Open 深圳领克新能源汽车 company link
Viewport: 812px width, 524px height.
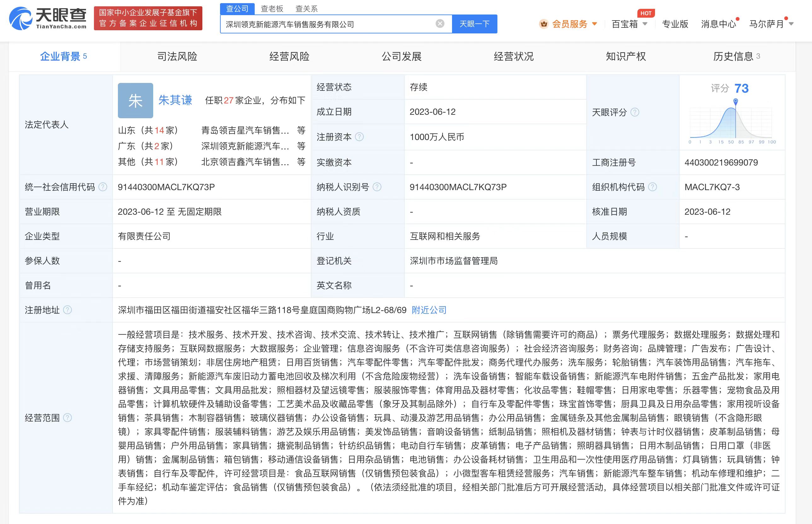pos(245,146)
